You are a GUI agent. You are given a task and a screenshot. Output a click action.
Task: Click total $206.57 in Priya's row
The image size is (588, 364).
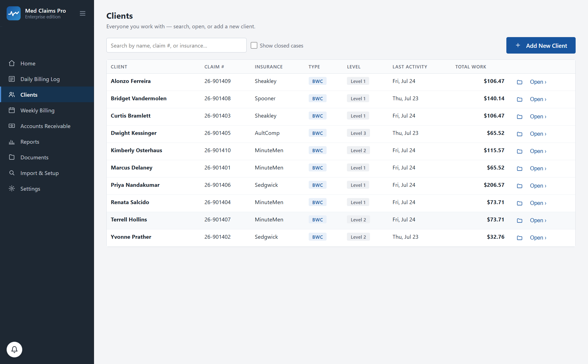(x=494, y=185)
